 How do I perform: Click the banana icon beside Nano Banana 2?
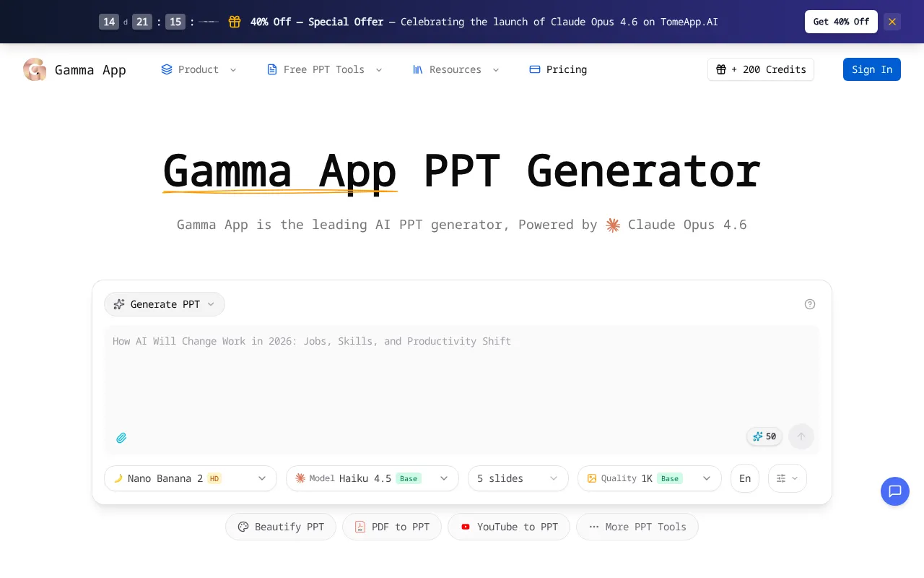(118, 478)
